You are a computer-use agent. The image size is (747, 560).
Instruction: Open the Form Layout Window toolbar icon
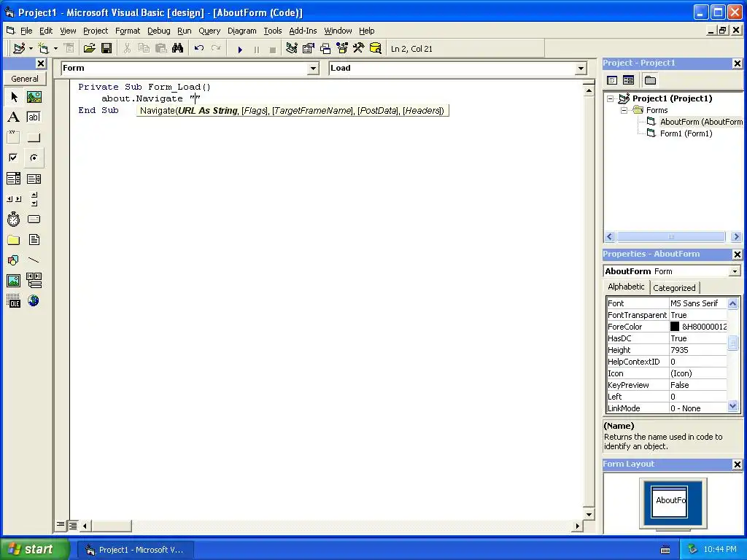tap(325, 49)
